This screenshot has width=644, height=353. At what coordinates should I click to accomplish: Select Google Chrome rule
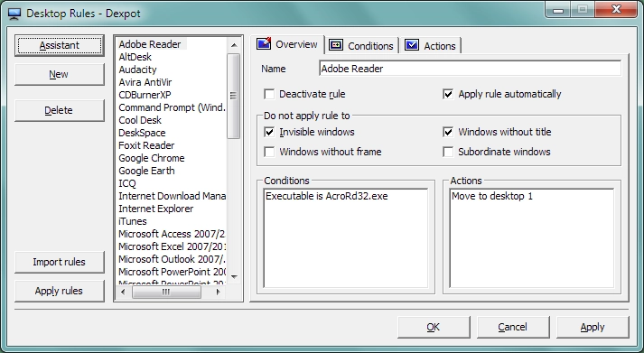pos(151,158)
